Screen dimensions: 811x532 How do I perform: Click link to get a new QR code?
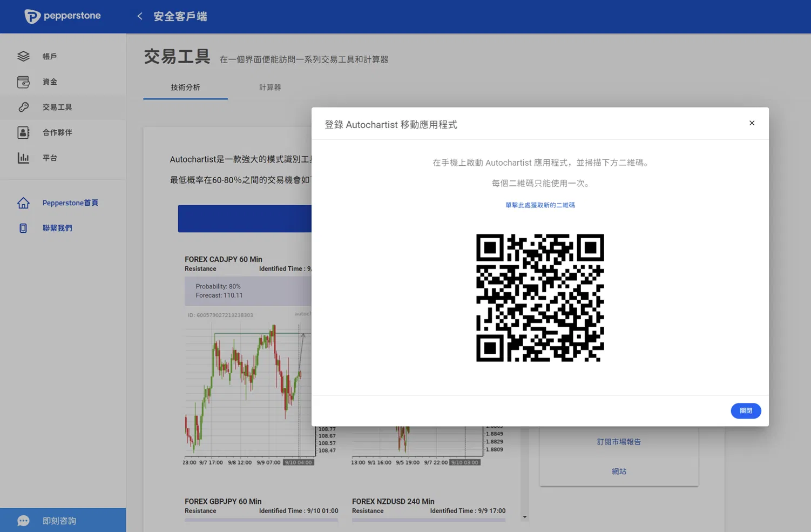pyautogui.click(x=540, y=205)
